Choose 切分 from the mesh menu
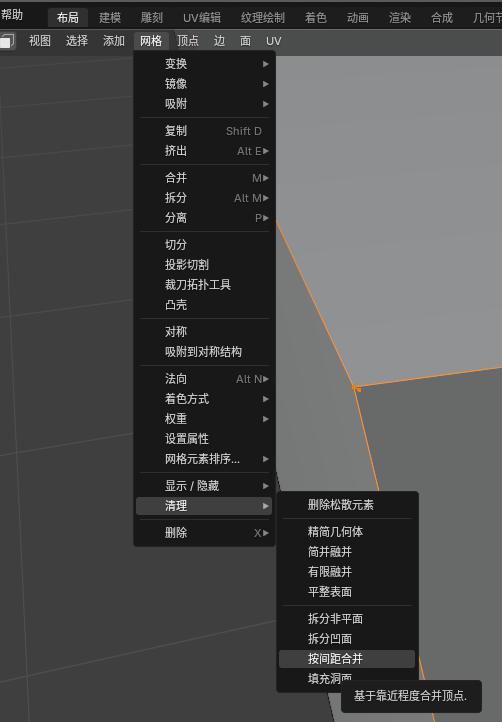502x722 pixels. tap(204, 245)
